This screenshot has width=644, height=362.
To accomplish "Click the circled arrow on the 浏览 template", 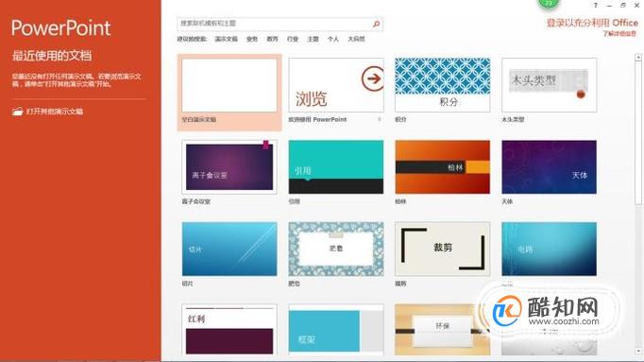I will [x=372, y=78].
